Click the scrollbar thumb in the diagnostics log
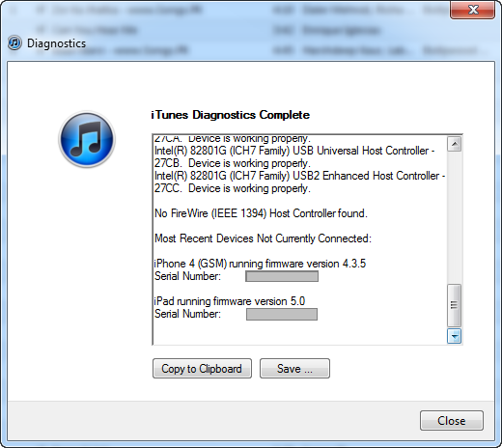502x448 pixels. 455,305
